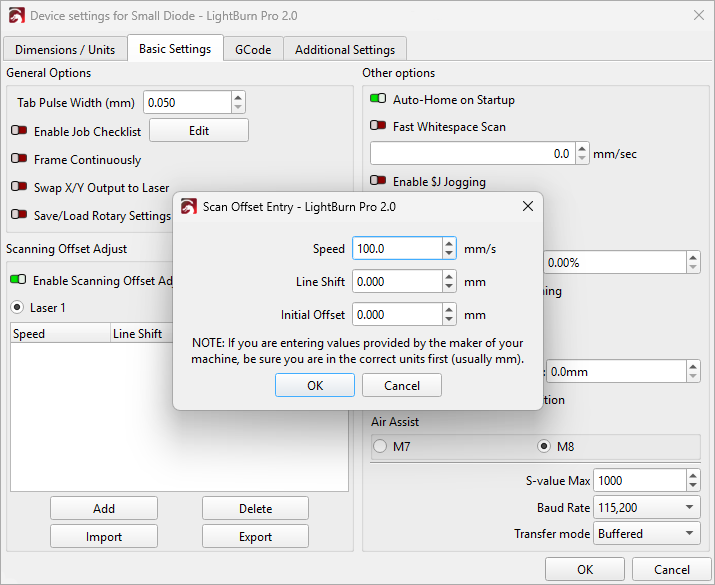The image size is (715, 585).
Task: Select the M7 air assist radio button
Action: click(380, 446)
